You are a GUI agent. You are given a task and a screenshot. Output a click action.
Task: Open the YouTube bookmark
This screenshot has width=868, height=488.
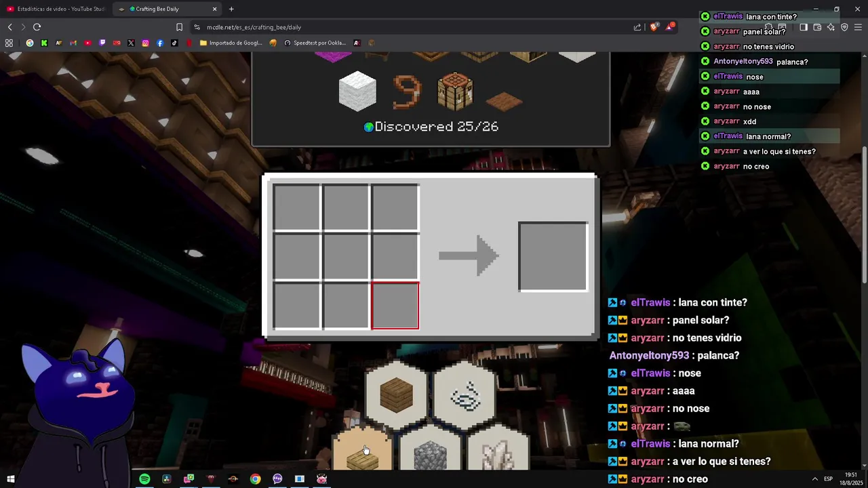(x=87, y=43)
